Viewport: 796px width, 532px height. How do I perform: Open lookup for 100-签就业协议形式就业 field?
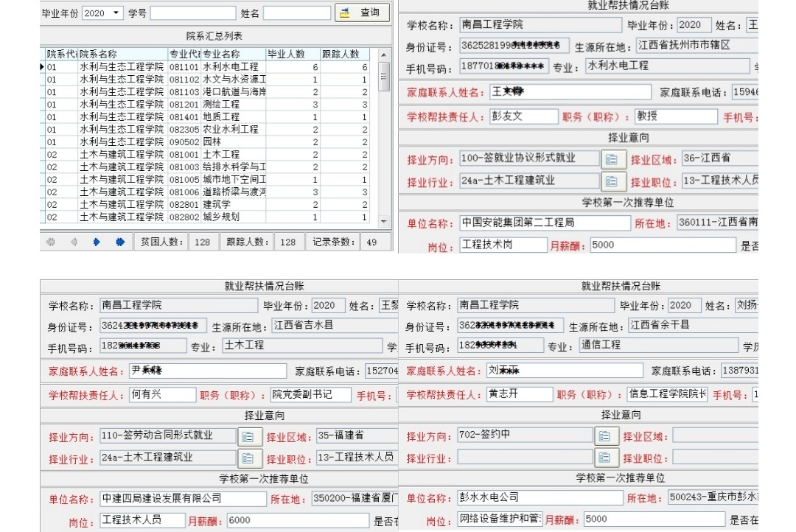[611, 159]
